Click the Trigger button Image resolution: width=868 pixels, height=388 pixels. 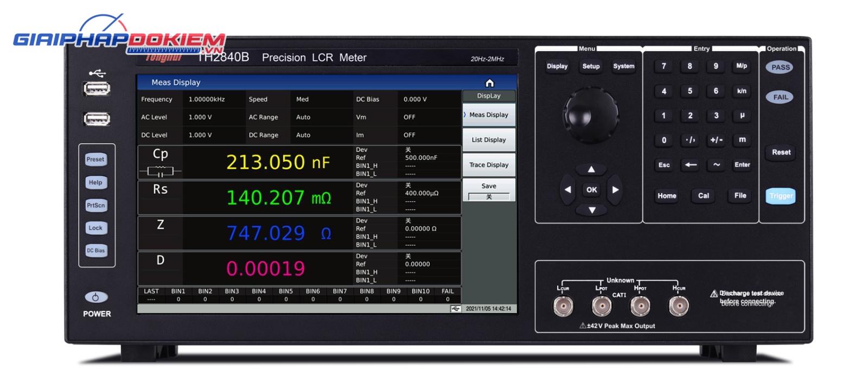pyautogui.click(x=781, y=196)
